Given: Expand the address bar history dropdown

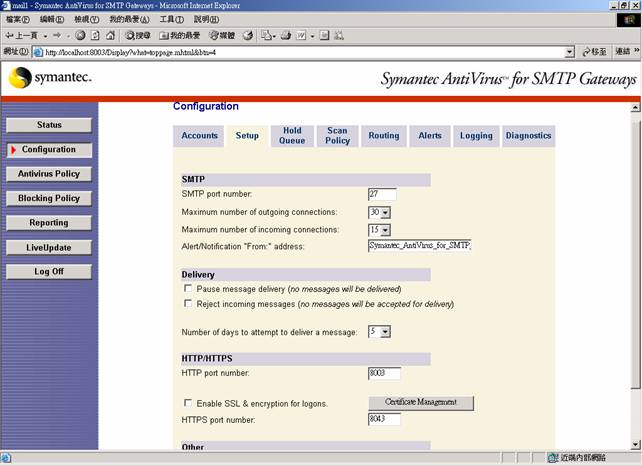Looking at the screenshot, I should click(x=569, y=52).
